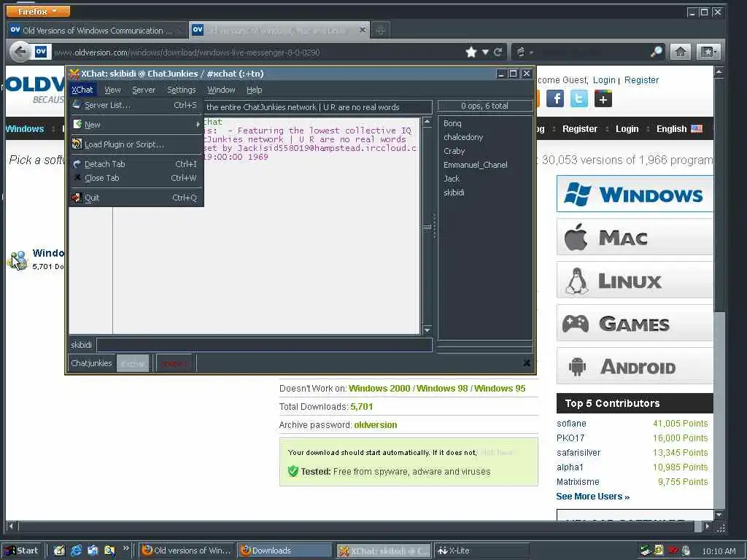747x560 pixels.
Task: Select user skibidi in nick list
Action: pos(454,192)
